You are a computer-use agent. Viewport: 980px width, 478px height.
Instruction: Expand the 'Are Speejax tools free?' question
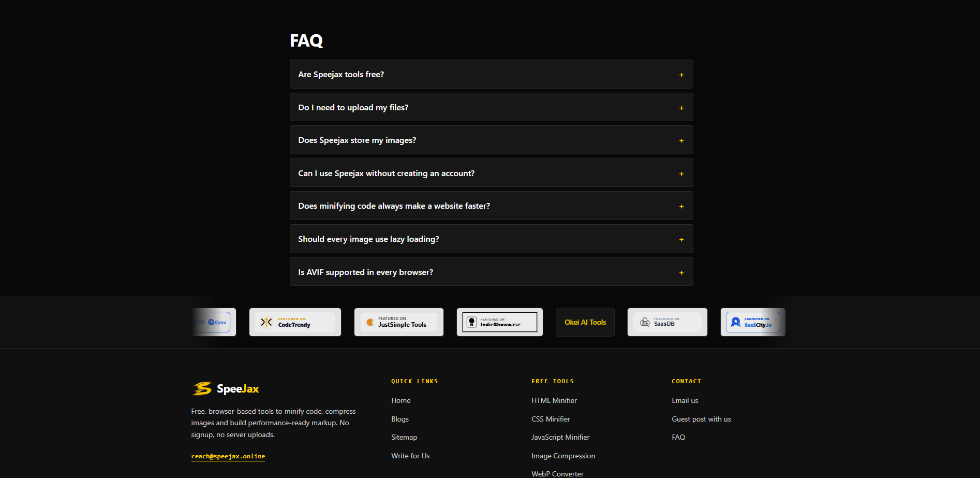491,74
